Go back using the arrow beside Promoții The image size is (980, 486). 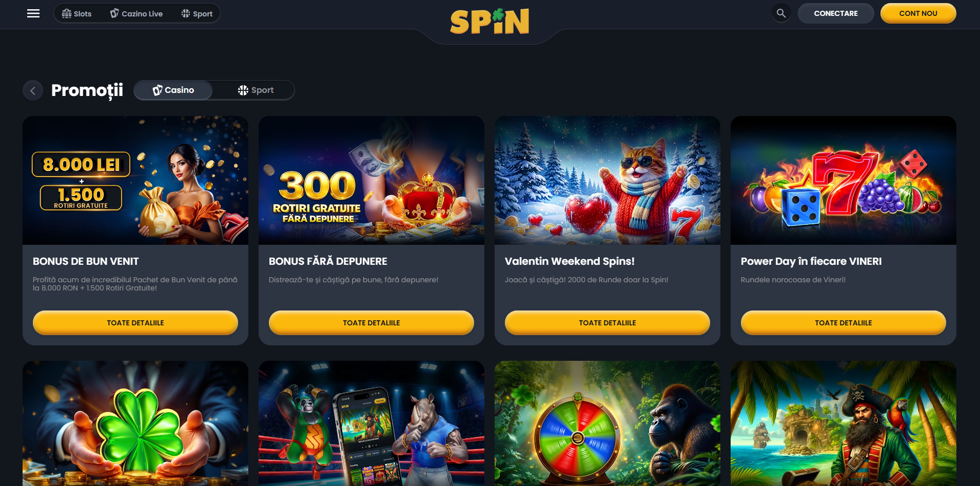pos(33,91)
